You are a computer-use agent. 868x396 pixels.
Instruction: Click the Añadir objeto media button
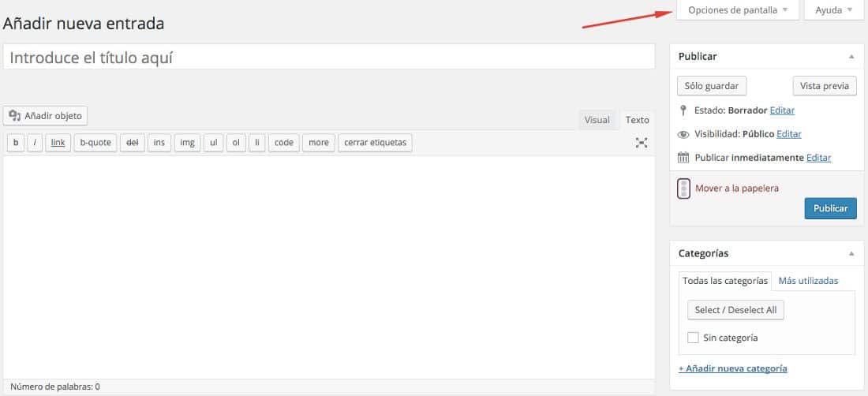pos(46,116)
